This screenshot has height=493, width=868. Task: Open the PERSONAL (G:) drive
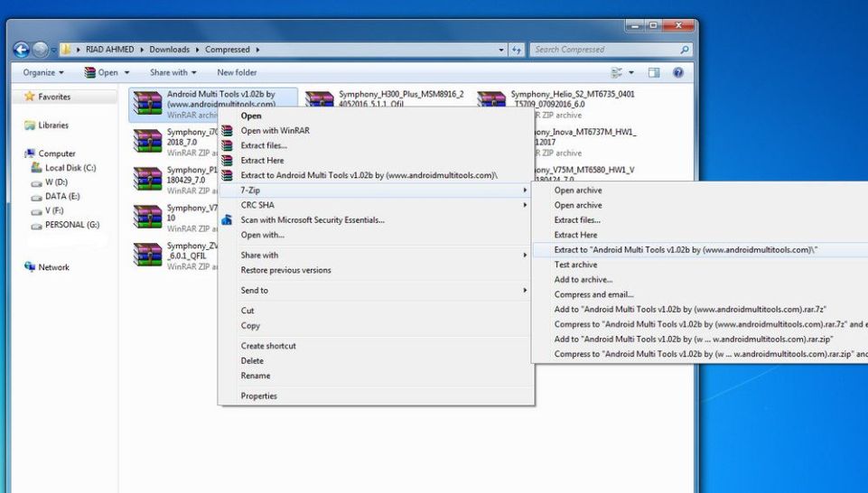[72, 225]
